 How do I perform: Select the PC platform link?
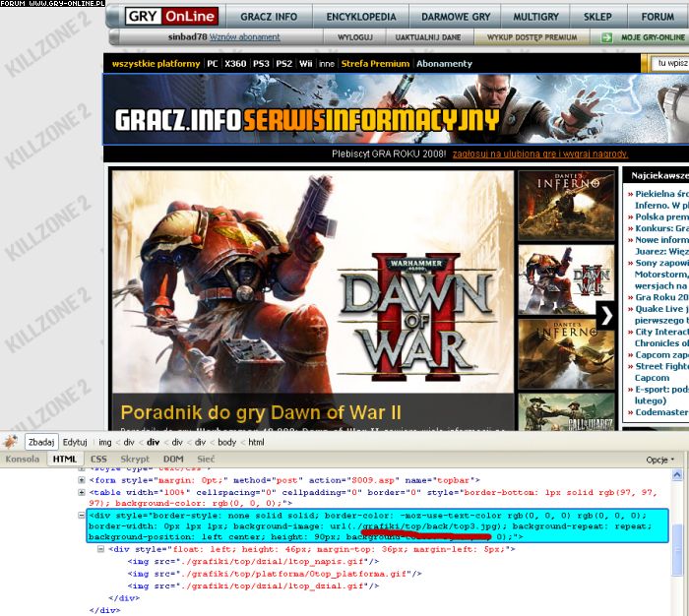(213, 64)
